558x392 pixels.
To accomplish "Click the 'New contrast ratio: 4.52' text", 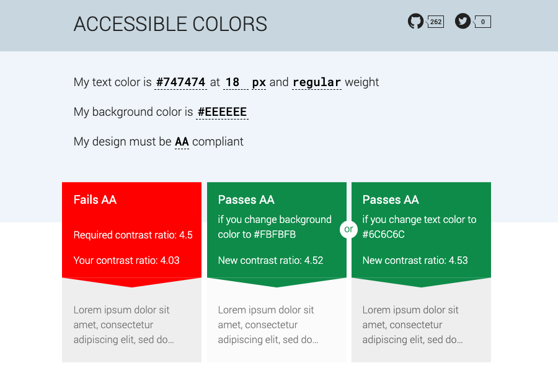I will point(270,260).
